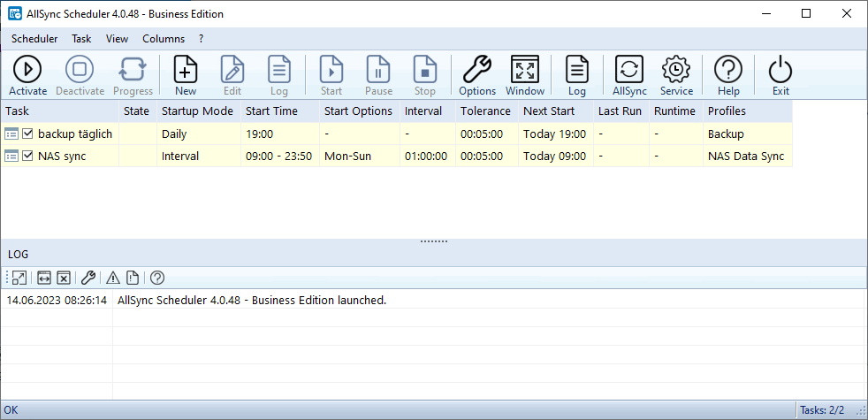Screen dimensions: 868x420
Task: Open the View menu
Action: (117, 39)
